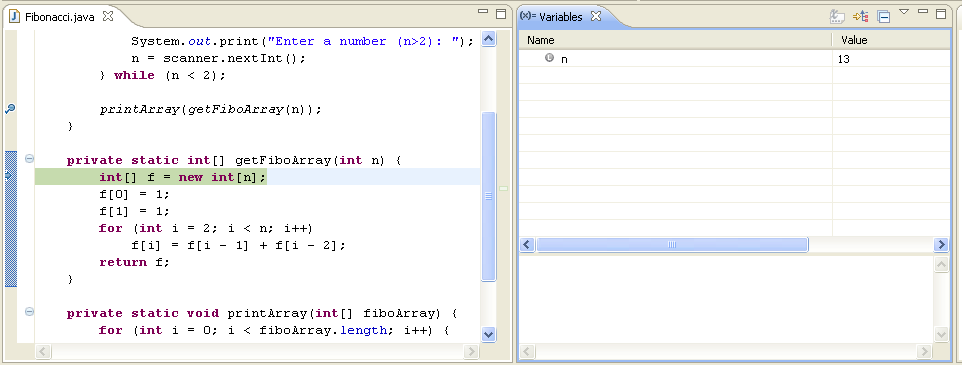Click the "f[i] = f[i - 1] + f[i - 2];" line
The image size is (962, 365).
tap(239, 245)
